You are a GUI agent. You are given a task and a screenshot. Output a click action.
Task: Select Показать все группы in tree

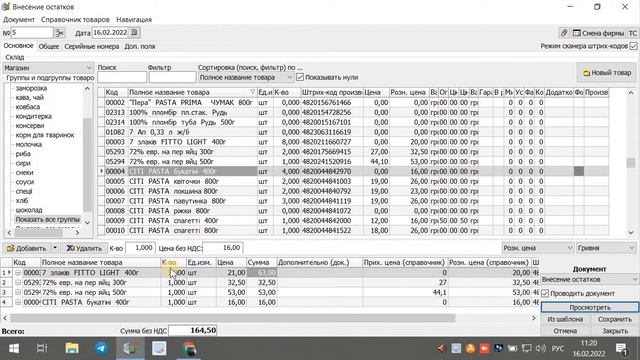pos(47,220)
